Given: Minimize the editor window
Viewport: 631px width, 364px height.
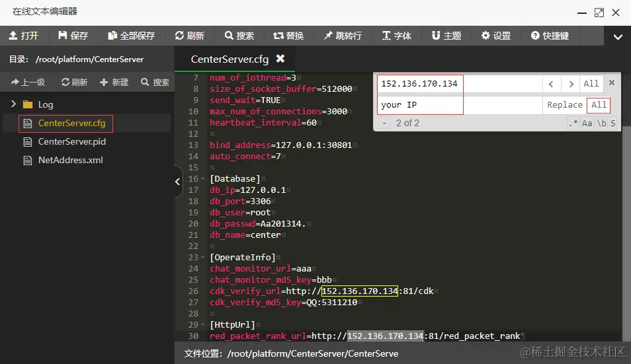Looking at the screenshot, I should (581, 13).
